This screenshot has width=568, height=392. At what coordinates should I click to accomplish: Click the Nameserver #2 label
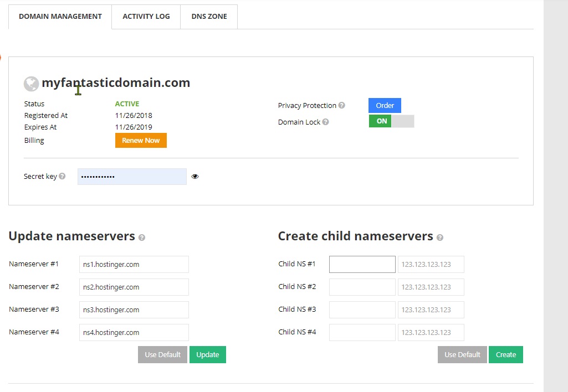click(34, 287)
